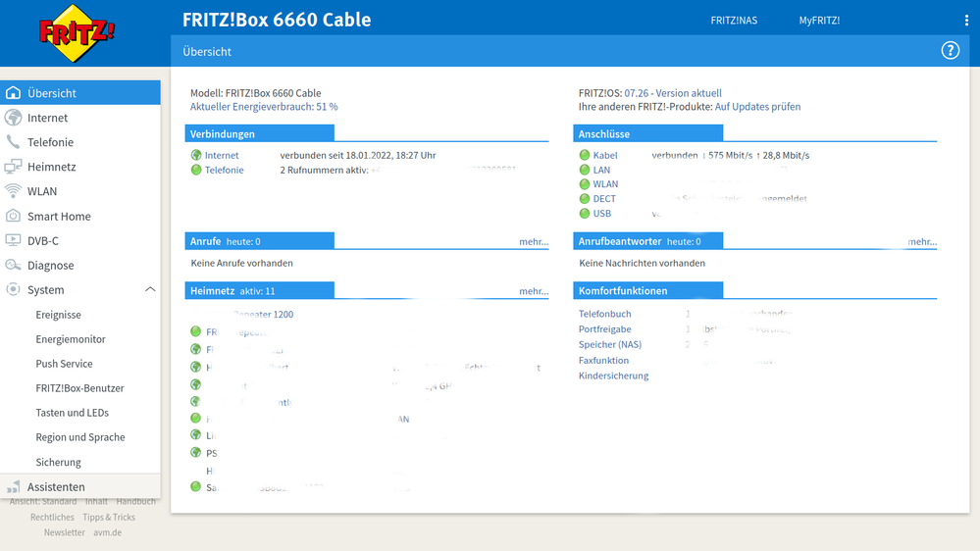Click Auf Updates prüfen link
This screenshot has height=551, width=980.
point(757,107)
